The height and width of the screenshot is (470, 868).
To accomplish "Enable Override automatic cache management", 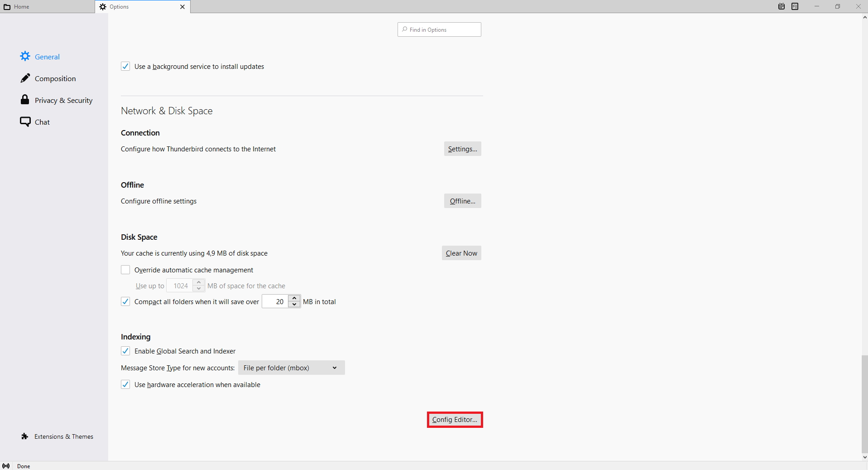I will (x=125, y=270).
